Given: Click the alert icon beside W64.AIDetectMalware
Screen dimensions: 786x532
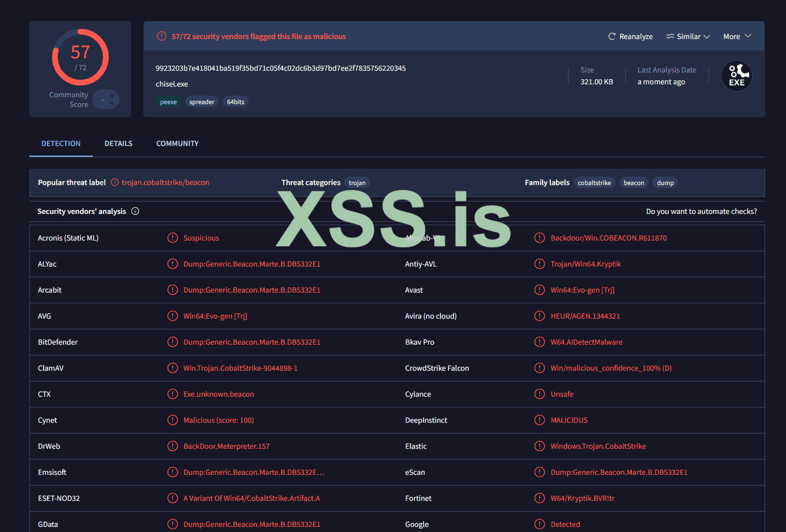Looking at the screenshot, I should (540, 342).
